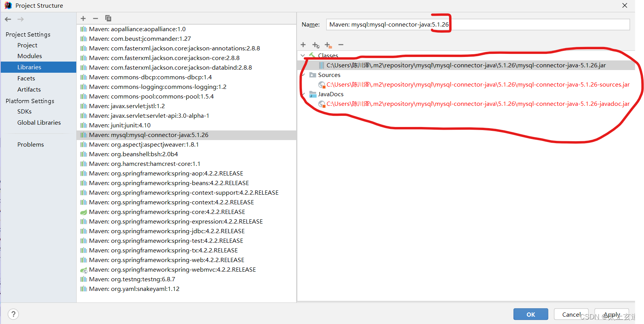This screenshot has width=644, height=324.
Task: Remove selected root with minus icon
Action: 341,45
